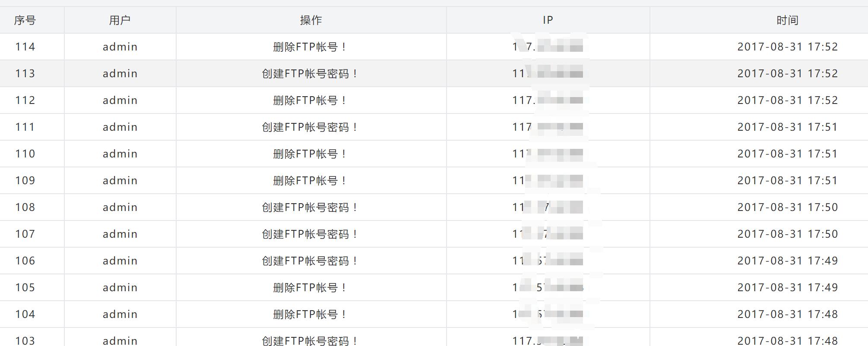
Task: Click timestamp 2017-08-31 17:49 in row 105
Action: click(x=787, y=287)
